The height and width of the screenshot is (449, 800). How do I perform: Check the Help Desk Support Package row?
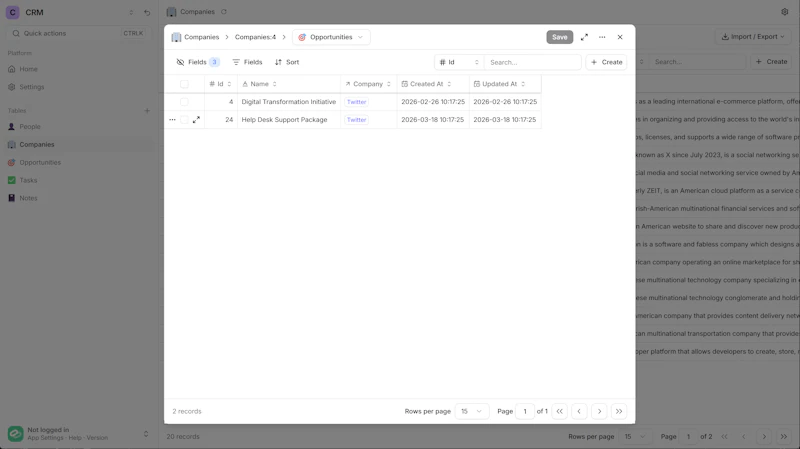(x=184, y=120)
